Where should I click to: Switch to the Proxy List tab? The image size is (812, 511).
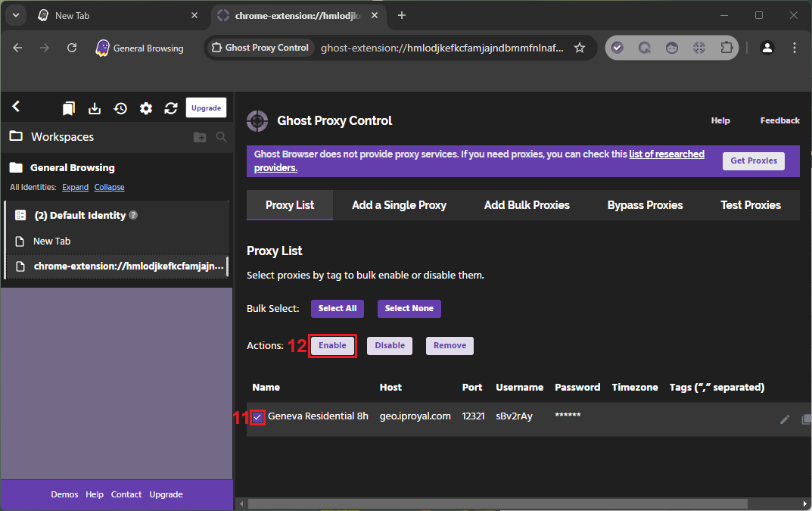290,205
